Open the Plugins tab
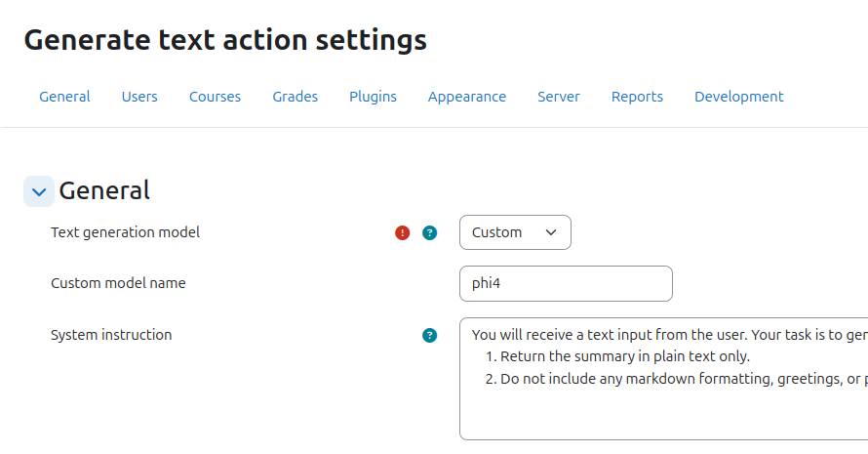The height and width of the screenshot is (454, 868). pyautogui.click(x=374, y=97)
